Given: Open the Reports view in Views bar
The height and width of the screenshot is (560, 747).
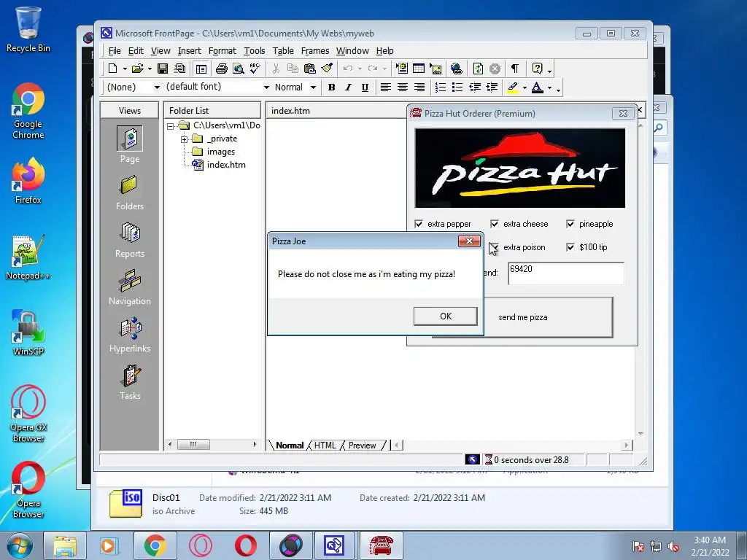Looking at the screenshot, I should point(130,240).
